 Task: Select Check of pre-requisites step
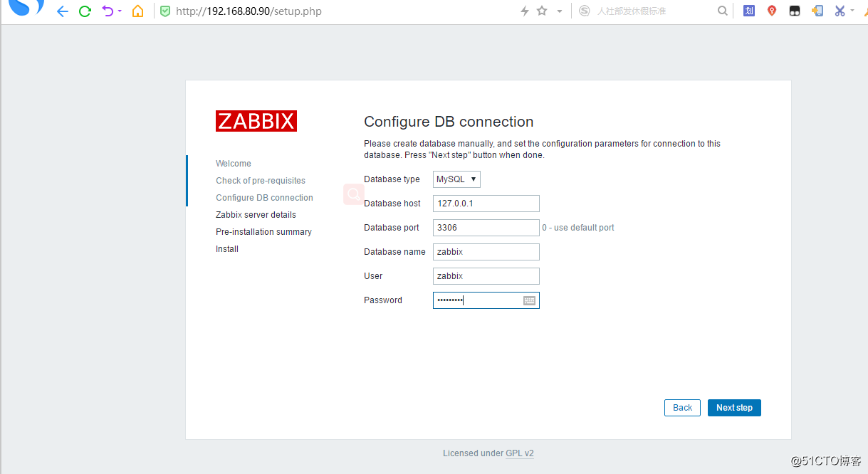261,181
